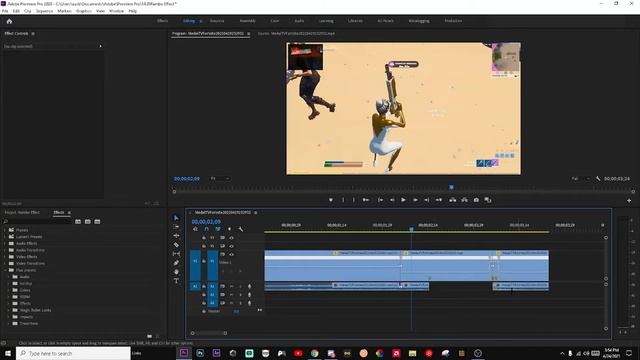
Task: Step back one frame
Action: (x=392, y=200)
